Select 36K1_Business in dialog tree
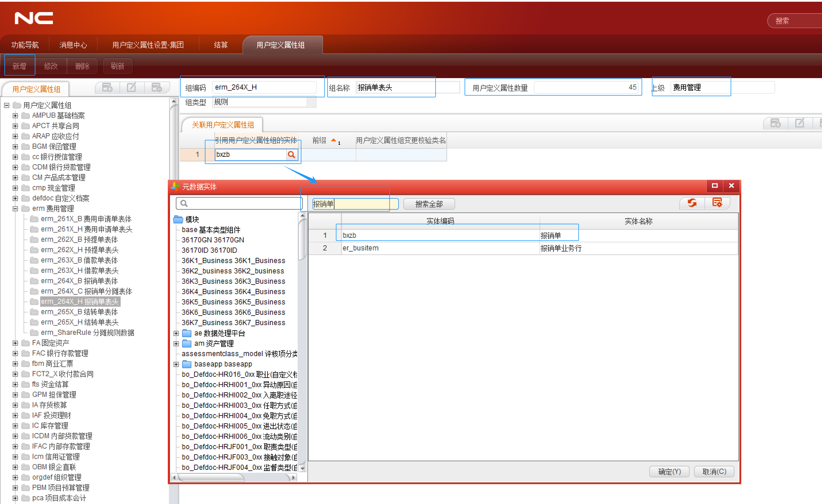Screen dimensions: 822x504 [x=234, y=260]
